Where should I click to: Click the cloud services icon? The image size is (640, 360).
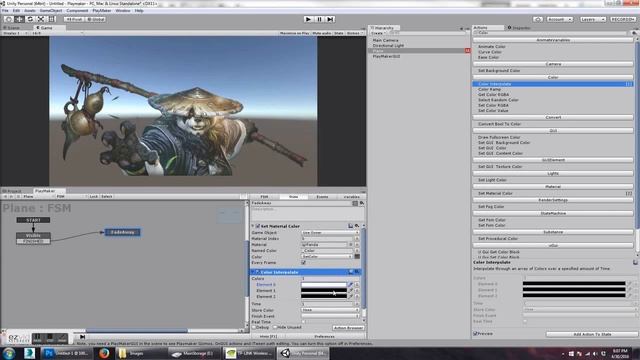click(538, 19)
